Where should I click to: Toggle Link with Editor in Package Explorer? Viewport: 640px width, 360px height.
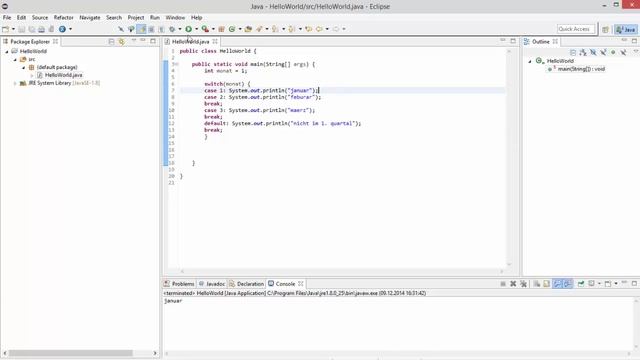pos(122,42)
